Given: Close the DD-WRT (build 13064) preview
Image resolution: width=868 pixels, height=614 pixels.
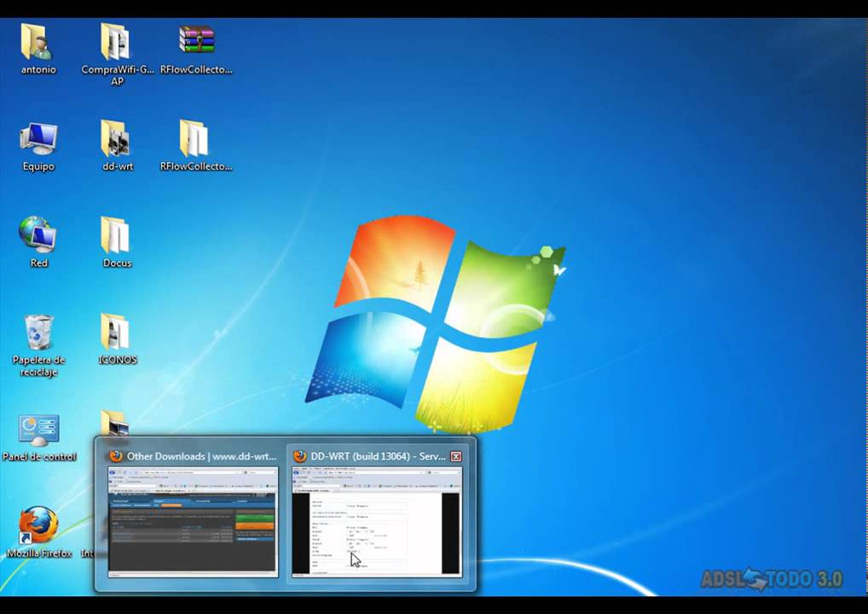Looking at the screenshot, I should 456,456.
